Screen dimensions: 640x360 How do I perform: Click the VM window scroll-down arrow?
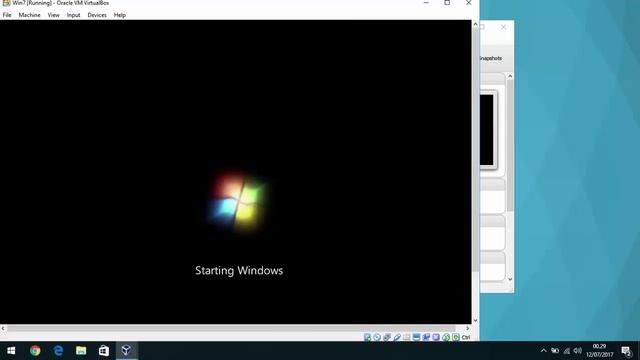(475, 320)
